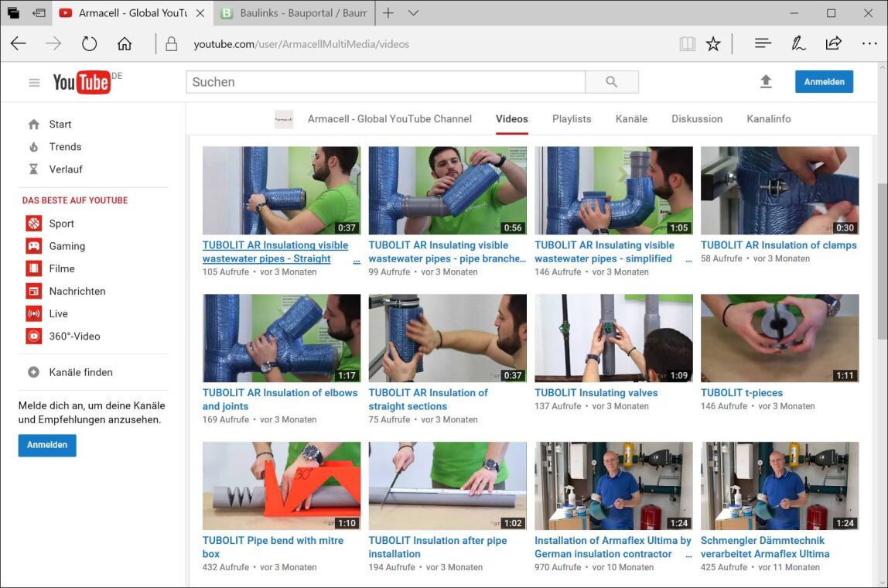Image resolution: width=888 pixels, height=588 pixels.
Task: Expand menu dots for simplified wastewater video
Action: click(x=688, y=259)
